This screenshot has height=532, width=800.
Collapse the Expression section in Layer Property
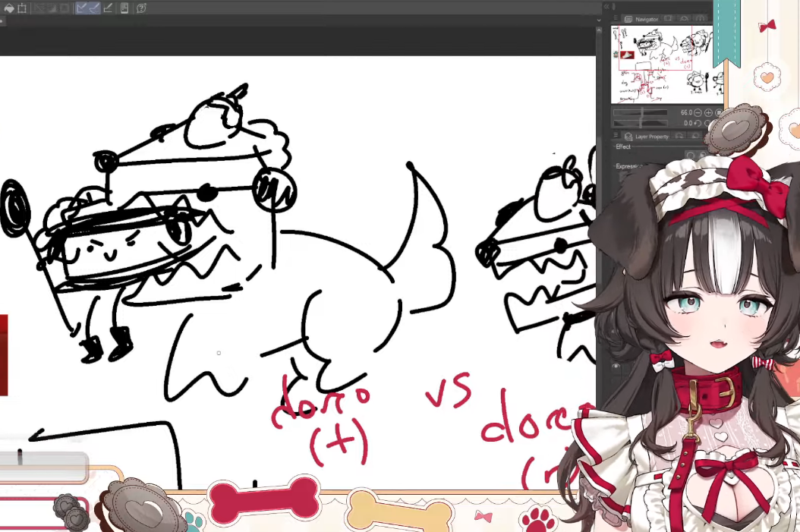click(x=629, y=166)
